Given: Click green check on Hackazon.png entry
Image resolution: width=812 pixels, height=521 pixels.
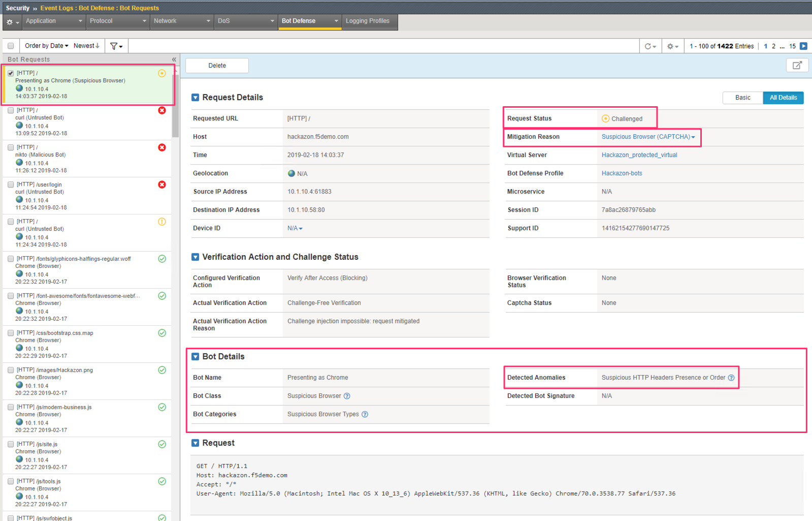Looking at the screenshot, I should pyautogui.click(x=162, y=370).
